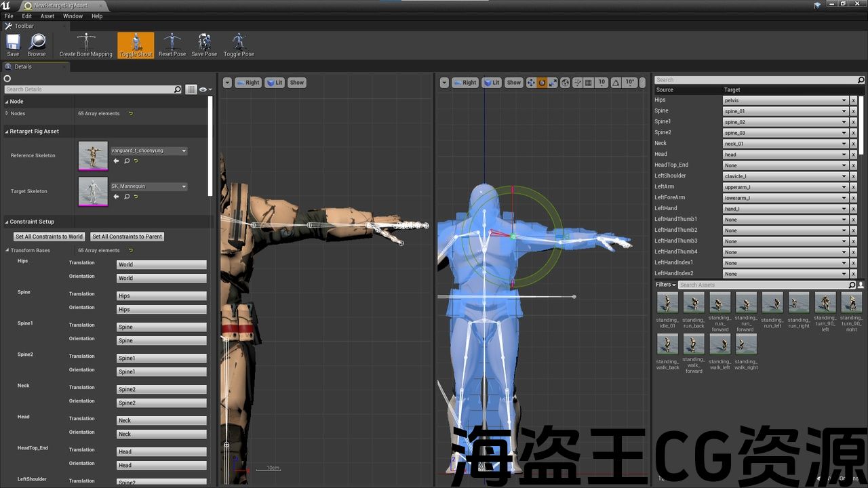868x488 pixels.
Task: Browse to Reference Skeleton asset with magnifier
Action: pos(127,161)
